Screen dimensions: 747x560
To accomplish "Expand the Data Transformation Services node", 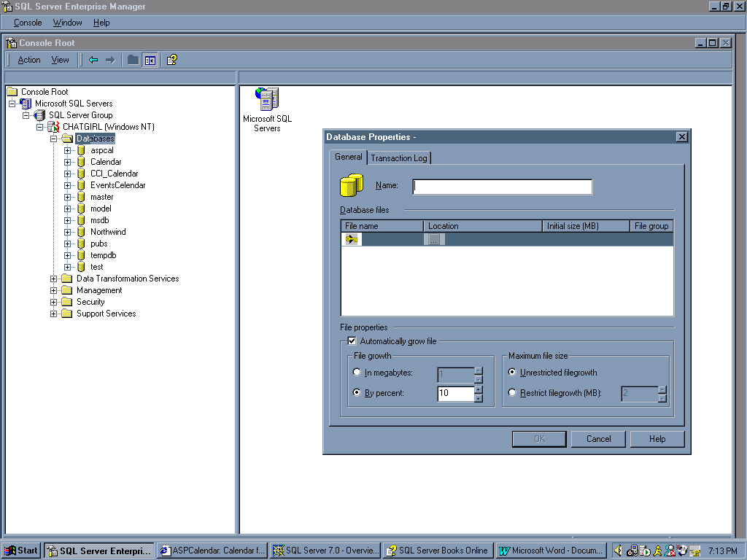I will (53, 279).
